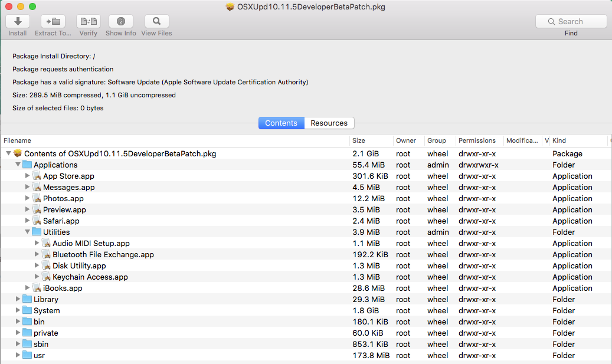Expand Photos.app contents
The image size is (612, 364).
tap(27, 198)
